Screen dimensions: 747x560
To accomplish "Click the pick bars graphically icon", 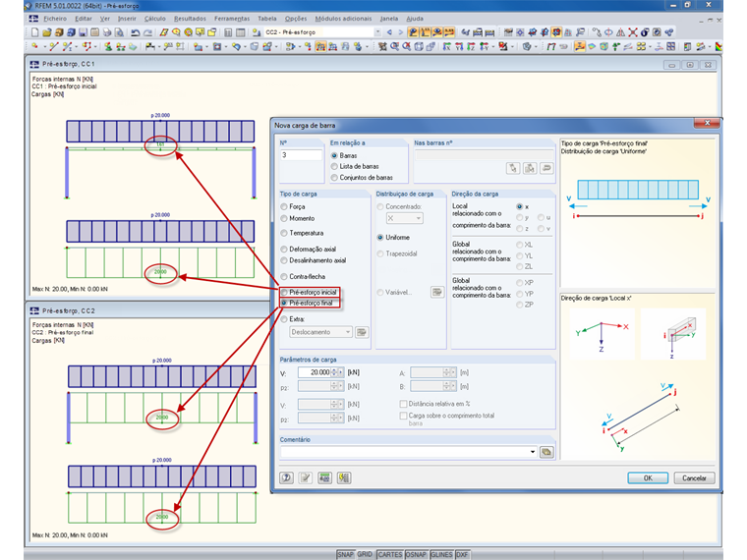I will (512, 168).
